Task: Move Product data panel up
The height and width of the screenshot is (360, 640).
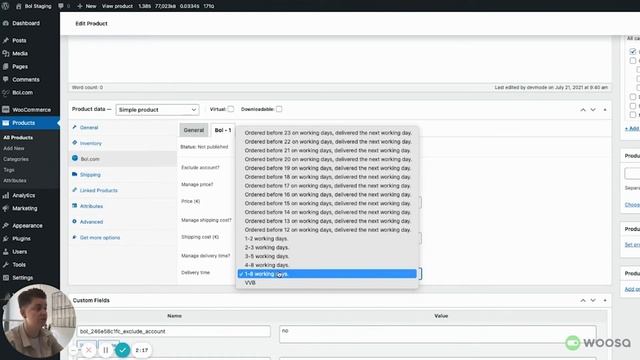Action: pos(583,110)
